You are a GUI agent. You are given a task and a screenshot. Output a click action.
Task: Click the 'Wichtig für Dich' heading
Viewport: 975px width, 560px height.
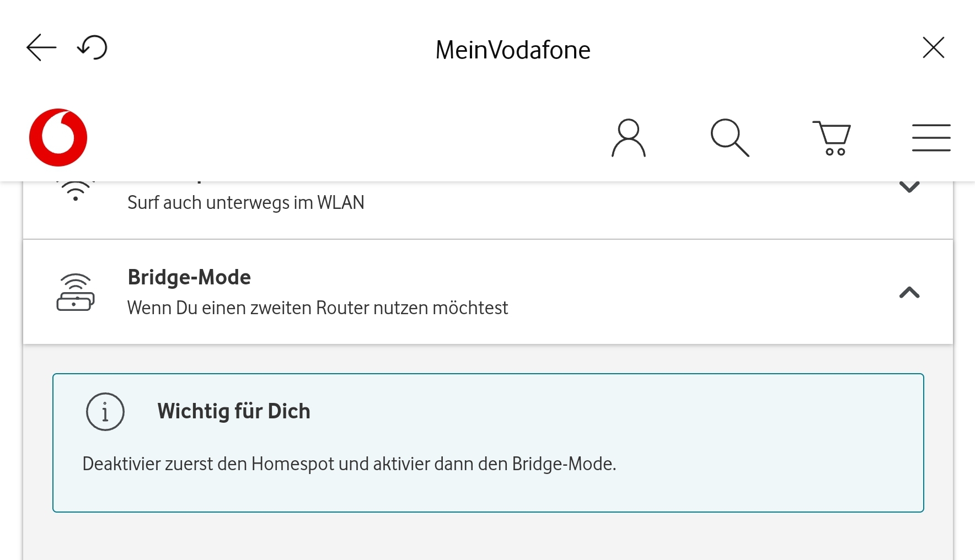click(234, 411)
